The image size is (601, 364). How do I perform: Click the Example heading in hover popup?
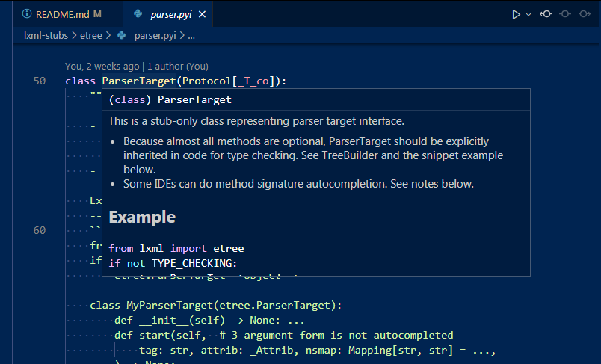click(142, 217)
